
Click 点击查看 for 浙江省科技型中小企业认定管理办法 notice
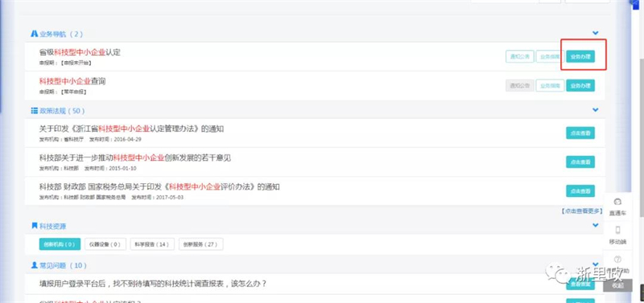click(x=580, y=133)
